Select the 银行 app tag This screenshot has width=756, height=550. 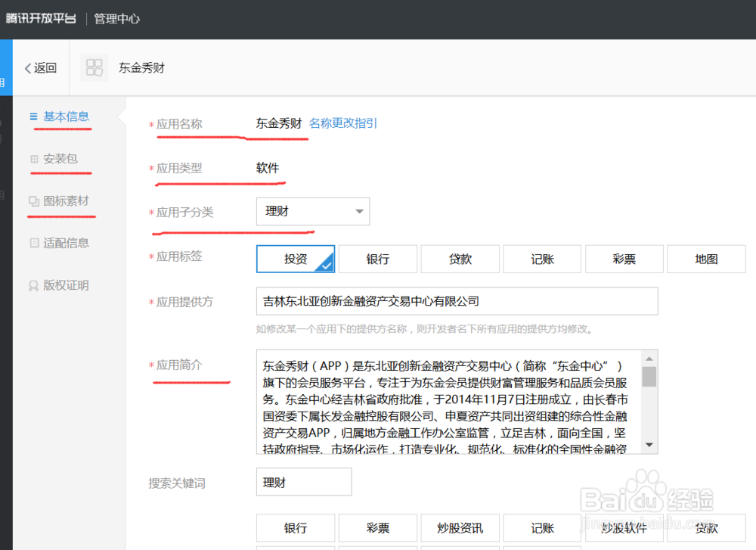(x=378, y=259)
